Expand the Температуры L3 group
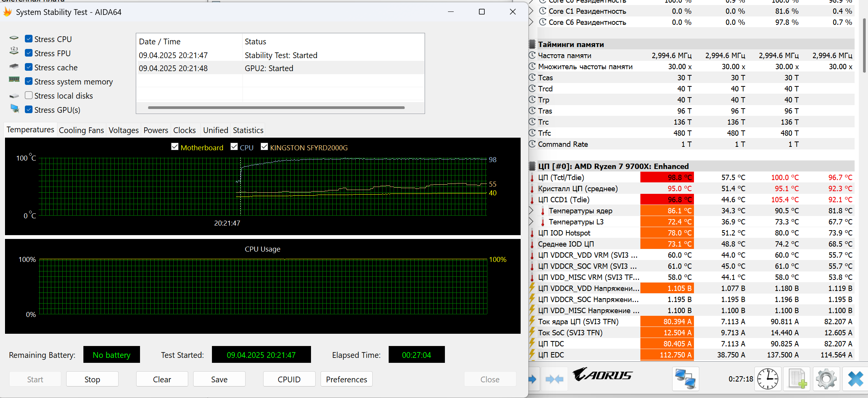This screenshot has height=398, width=868. pos(531,222)
